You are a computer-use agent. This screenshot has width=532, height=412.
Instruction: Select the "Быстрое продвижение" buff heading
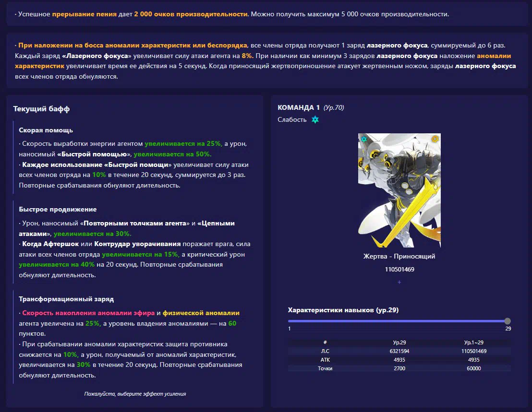click(58, 210)
